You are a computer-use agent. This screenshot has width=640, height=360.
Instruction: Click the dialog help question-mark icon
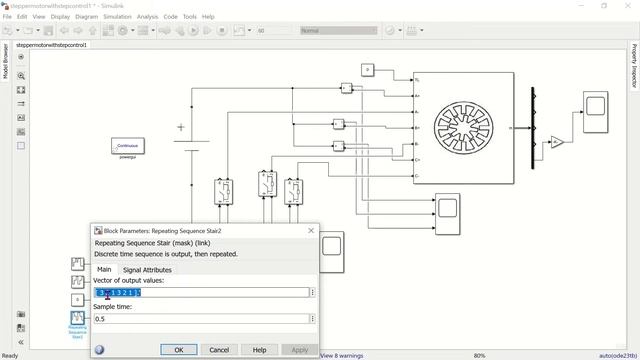(99, 350)
